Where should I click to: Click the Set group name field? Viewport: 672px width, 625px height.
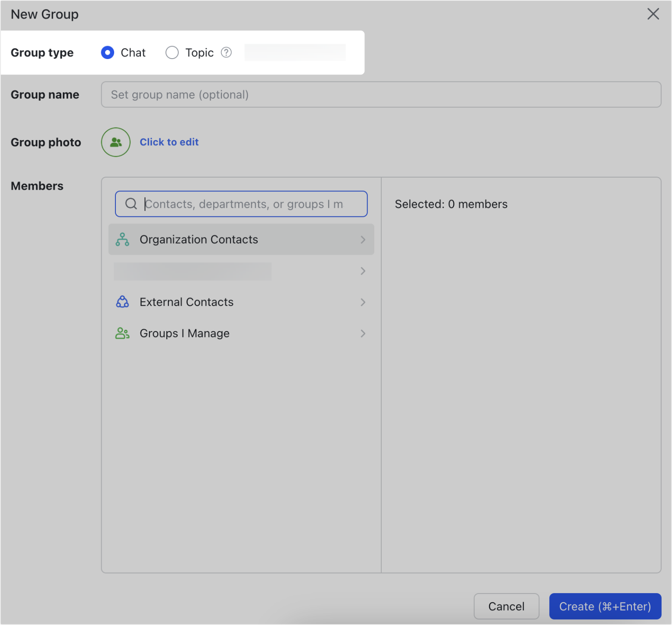click(381, 94)
